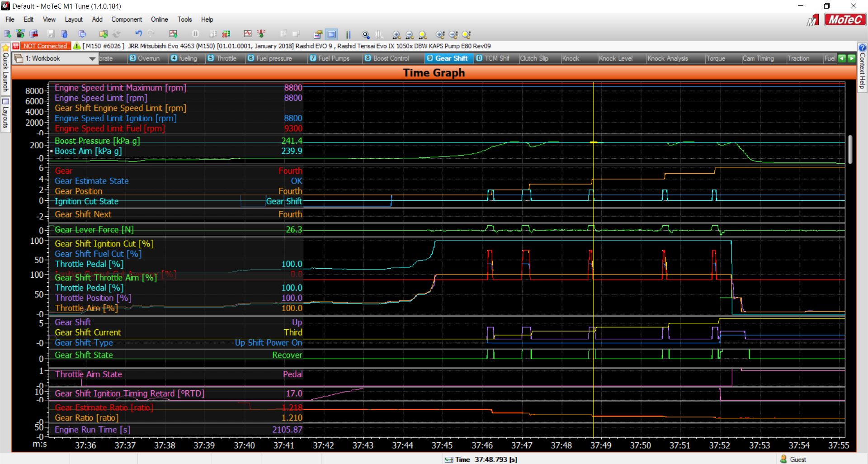Click the properties hand icon
This screenshot has width=868, height=464.
click(318, 34)
